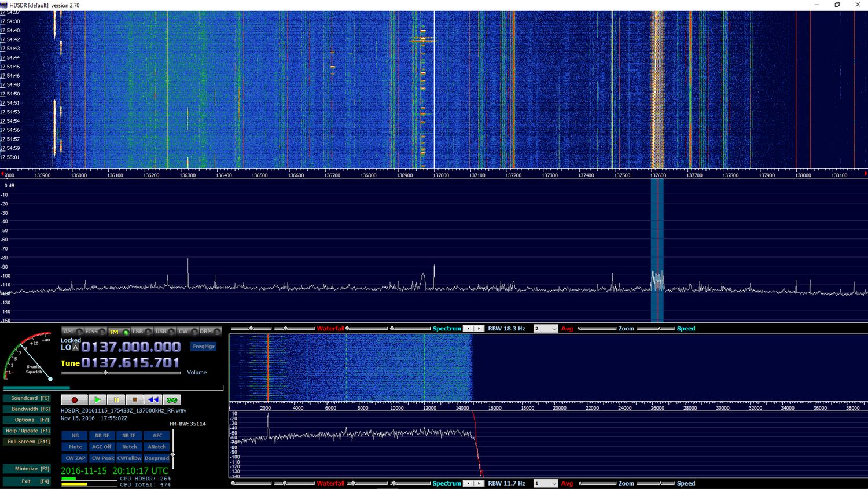
Task: Adjust the Volume slider
Action: 106,373
